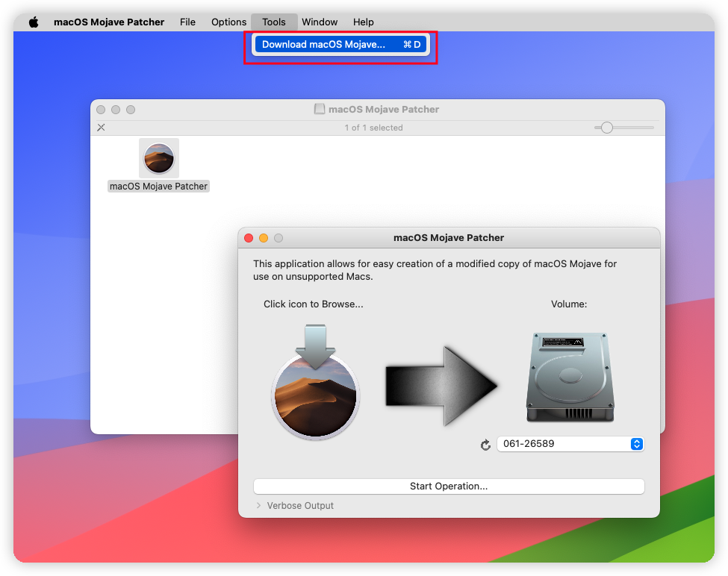Open the Help menu
The width and height of the screenshot is (728, 576).
(363, 22)
